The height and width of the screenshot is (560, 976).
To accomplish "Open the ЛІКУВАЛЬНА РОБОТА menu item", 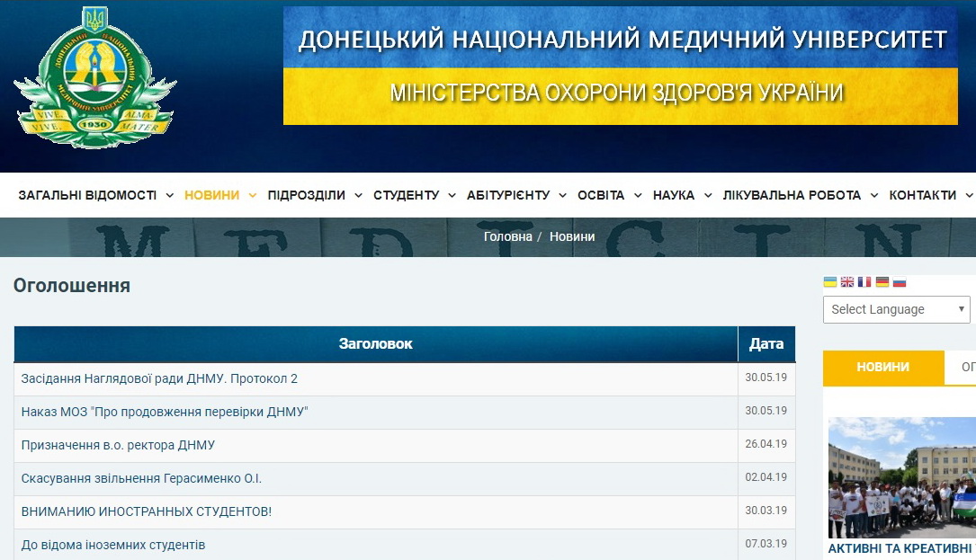I will pyautogui.click(x=792, y=195).
